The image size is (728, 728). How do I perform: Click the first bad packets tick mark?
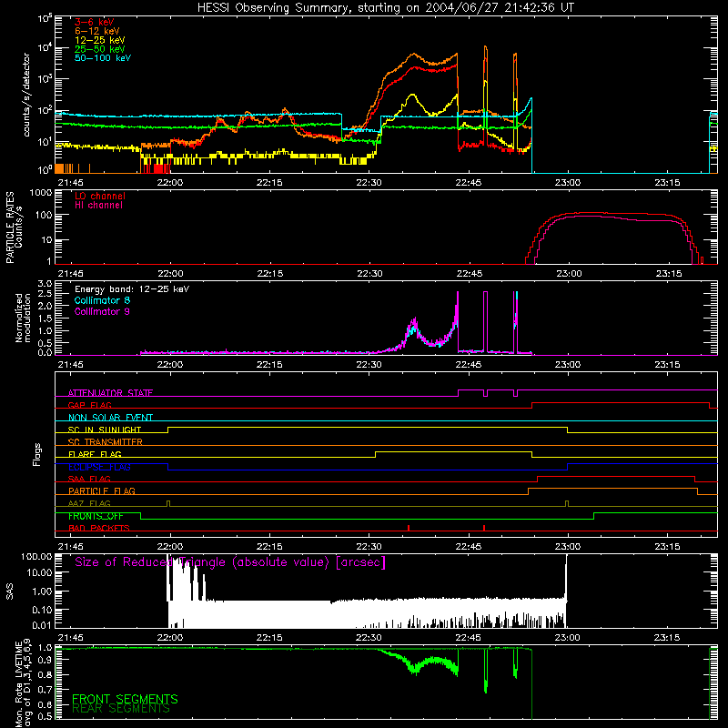point(409,528)
